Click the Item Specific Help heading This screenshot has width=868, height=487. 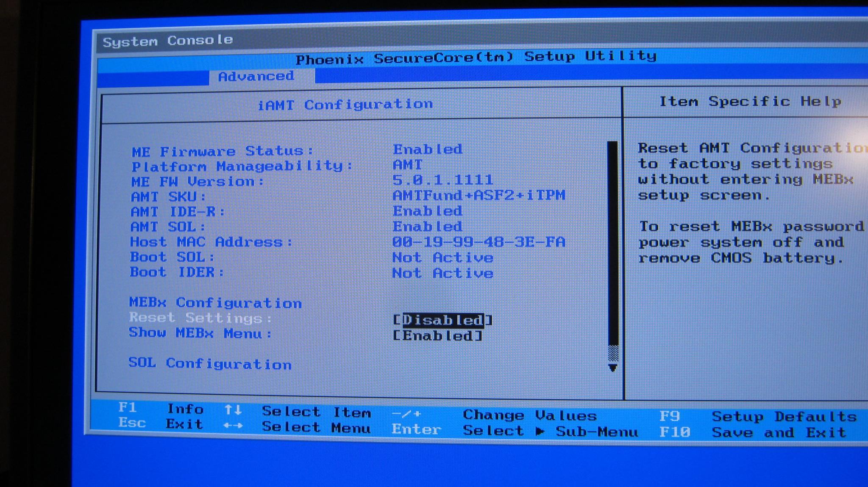pyautogui.click(x=750, y=102)
